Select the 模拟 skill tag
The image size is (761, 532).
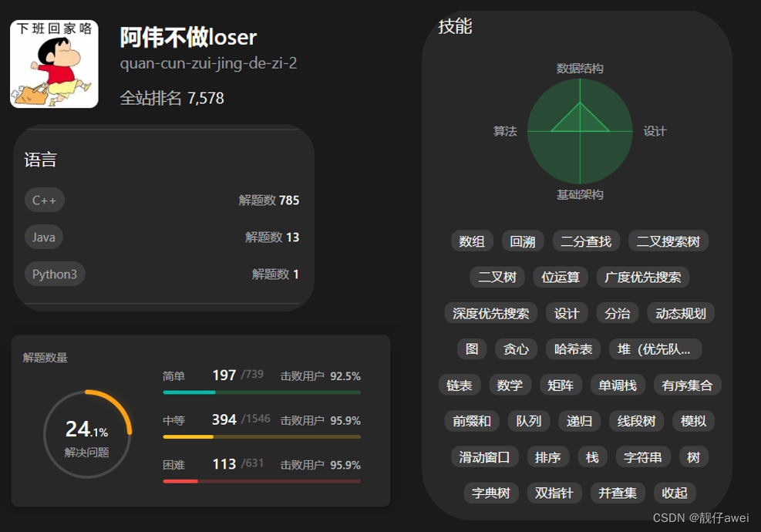tap(694, 421)
